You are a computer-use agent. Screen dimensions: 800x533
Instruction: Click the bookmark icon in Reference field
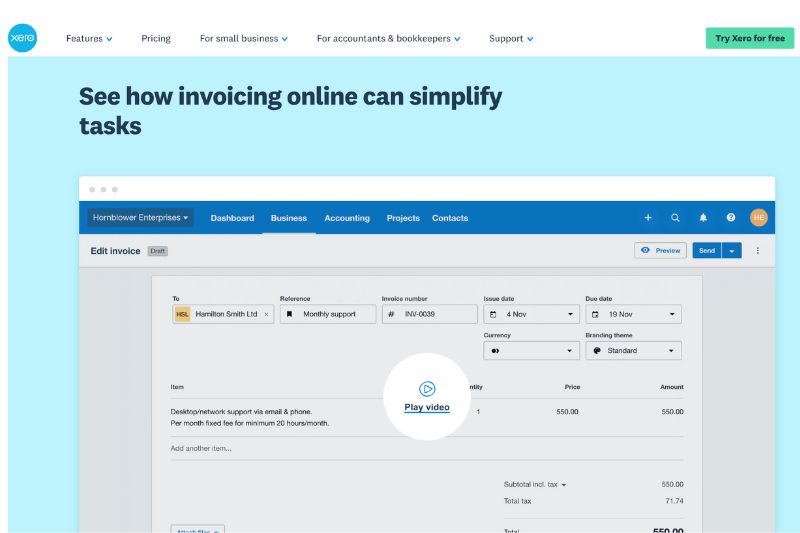point(289,314)
